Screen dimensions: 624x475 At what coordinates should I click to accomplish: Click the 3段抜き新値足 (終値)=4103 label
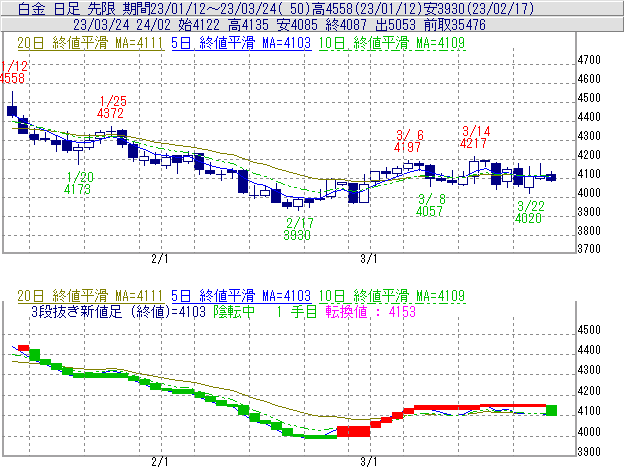(118, 311)
